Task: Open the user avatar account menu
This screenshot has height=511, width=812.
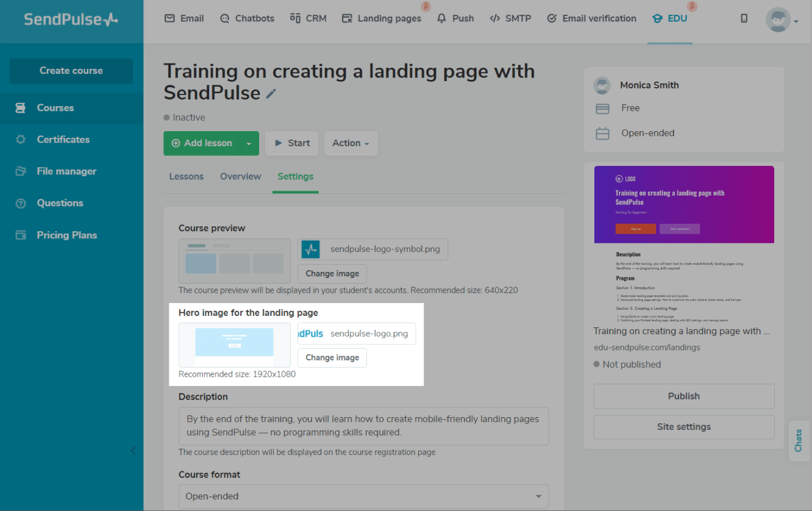Action: point(782,20)
